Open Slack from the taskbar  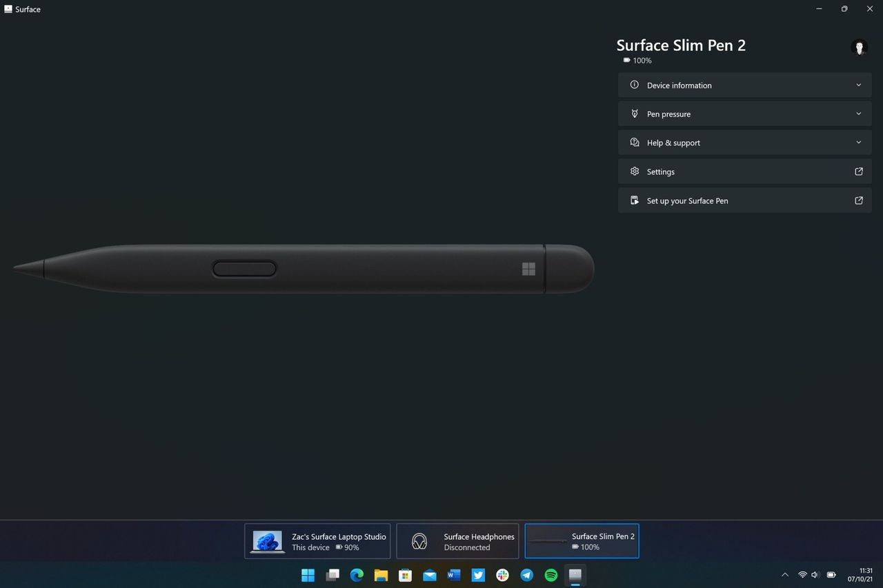(x=502, y=575)
